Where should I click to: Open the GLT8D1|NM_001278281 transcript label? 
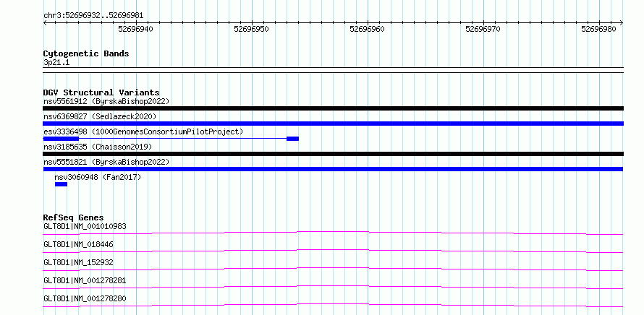(x=85, y=280)
